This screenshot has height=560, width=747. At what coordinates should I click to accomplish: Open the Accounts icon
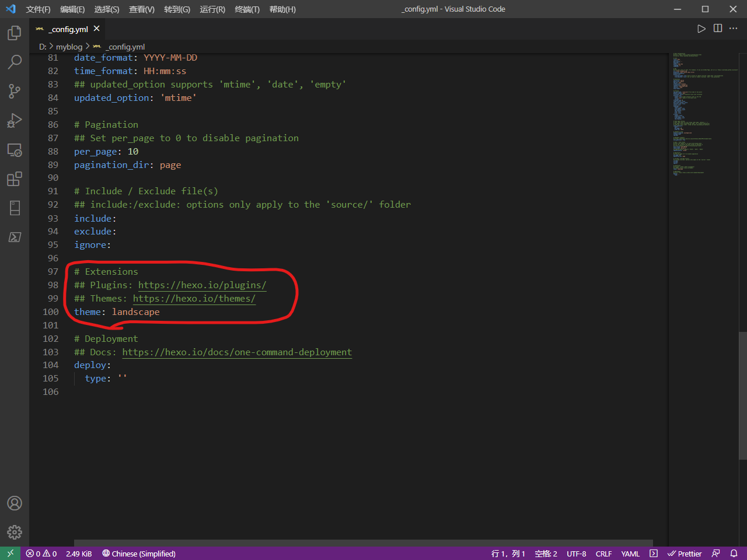pyautogui.click(x=15, y=503)
